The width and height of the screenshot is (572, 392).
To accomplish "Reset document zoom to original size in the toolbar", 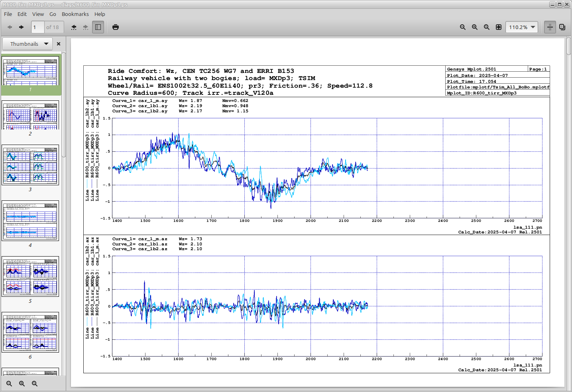I will (x=487, y=27).
